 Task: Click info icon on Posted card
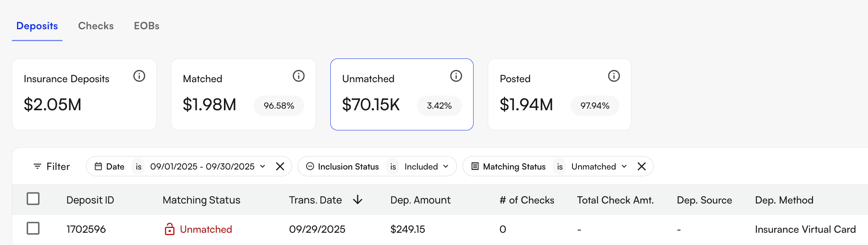click(614, 76)
